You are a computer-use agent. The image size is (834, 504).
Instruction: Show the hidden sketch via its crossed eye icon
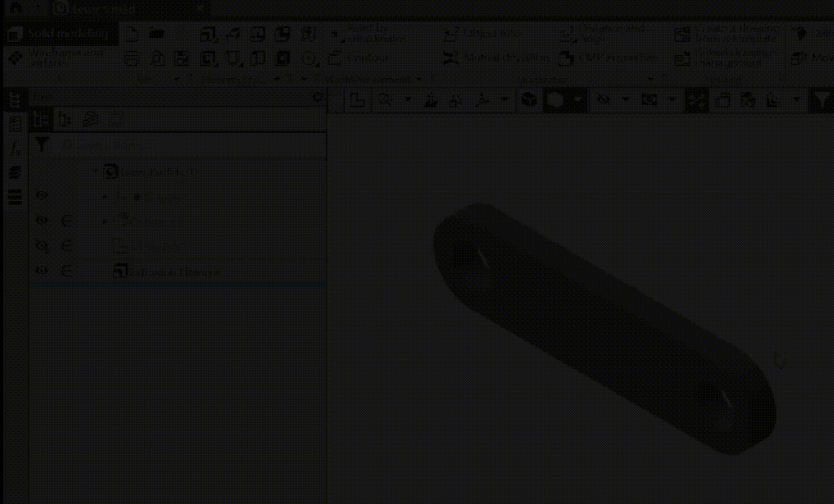42,246
